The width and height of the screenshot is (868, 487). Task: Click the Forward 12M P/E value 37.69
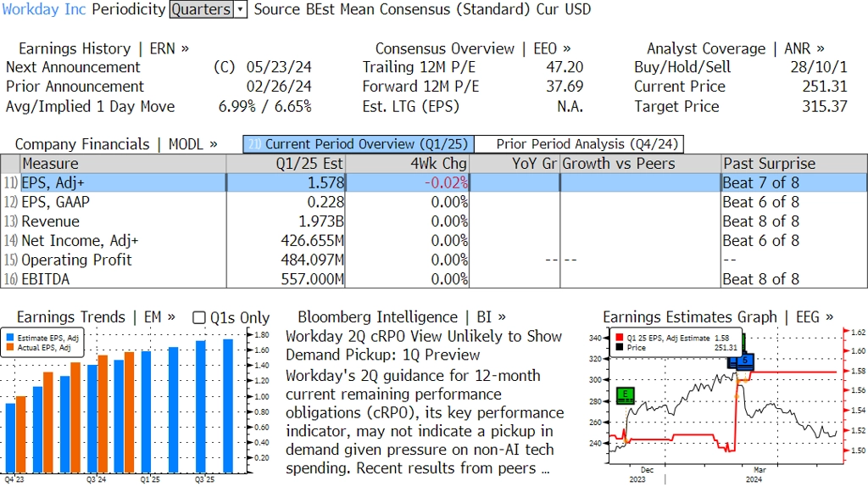tap(565, 87)
